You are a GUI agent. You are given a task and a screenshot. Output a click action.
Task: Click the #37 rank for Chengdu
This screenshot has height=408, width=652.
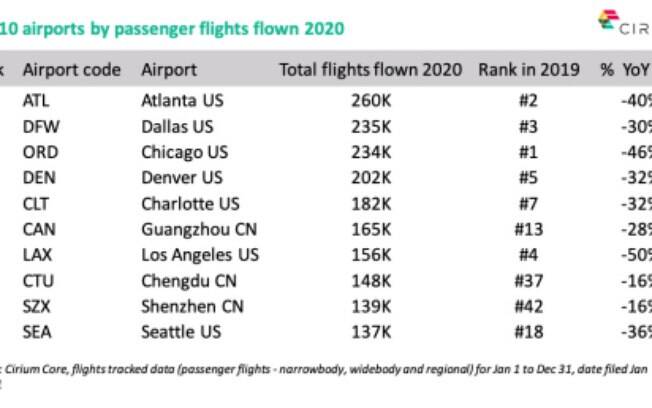(x=529, y=281)
